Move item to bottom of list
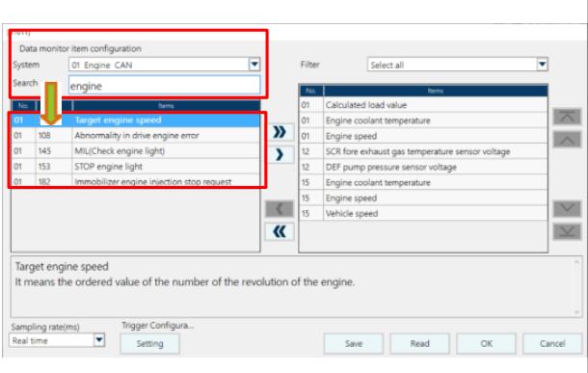Image resolution: width=588 pixels, height=373 pixels. tap(567, 231)
